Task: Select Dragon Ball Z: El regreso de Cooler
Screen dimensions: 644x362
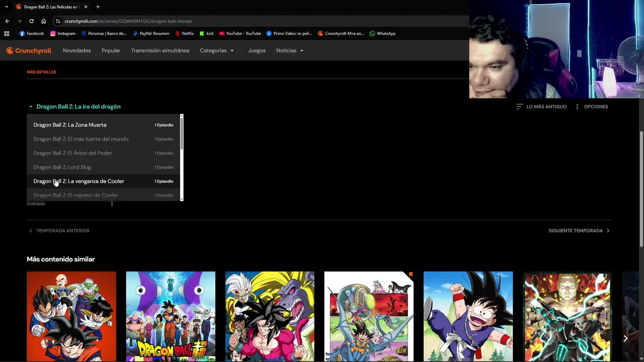Action: [103, 195]
